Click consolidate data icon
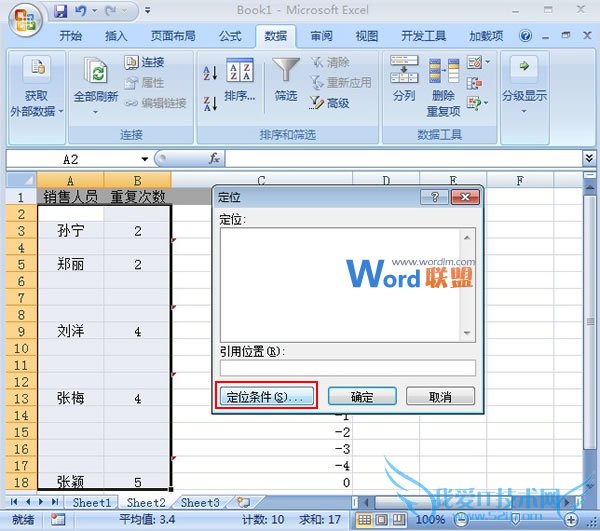600x531 pixels. pos(474,83)
